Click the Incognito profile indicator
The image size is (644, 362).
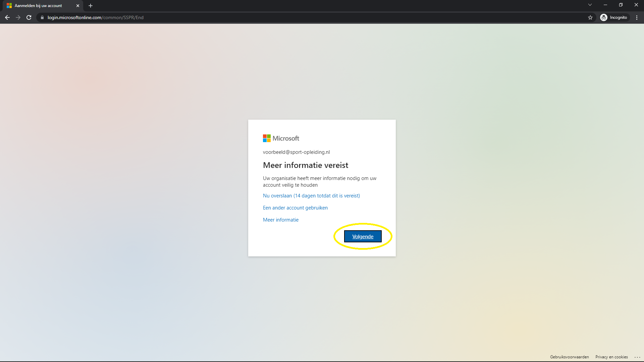click(614, 17)
